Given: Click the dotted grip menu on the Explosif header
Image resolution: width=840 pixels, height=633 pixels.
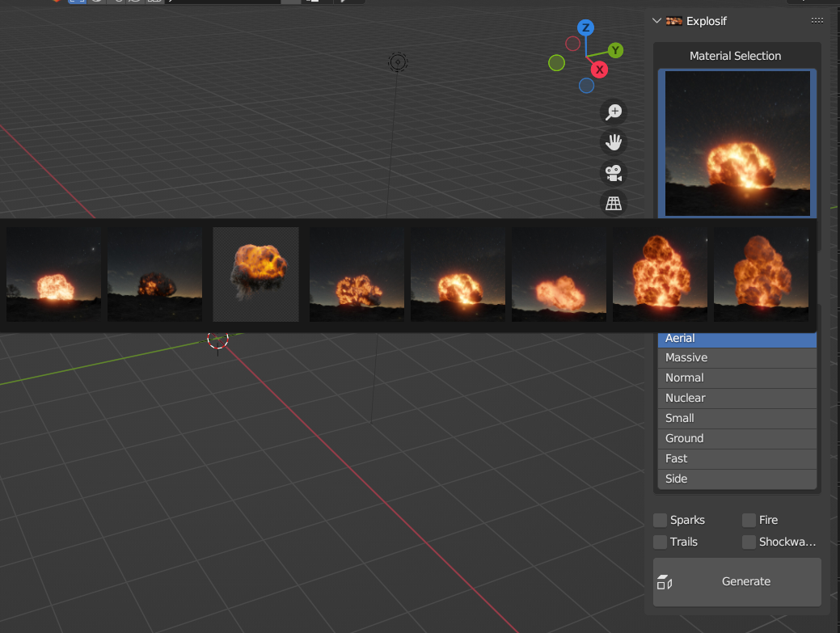Looking at the screenshot, I should [817, 20].
